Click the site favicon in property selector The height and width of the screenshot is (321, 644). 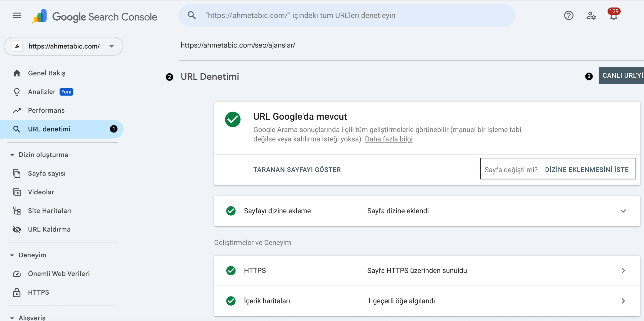click(17, 46)
